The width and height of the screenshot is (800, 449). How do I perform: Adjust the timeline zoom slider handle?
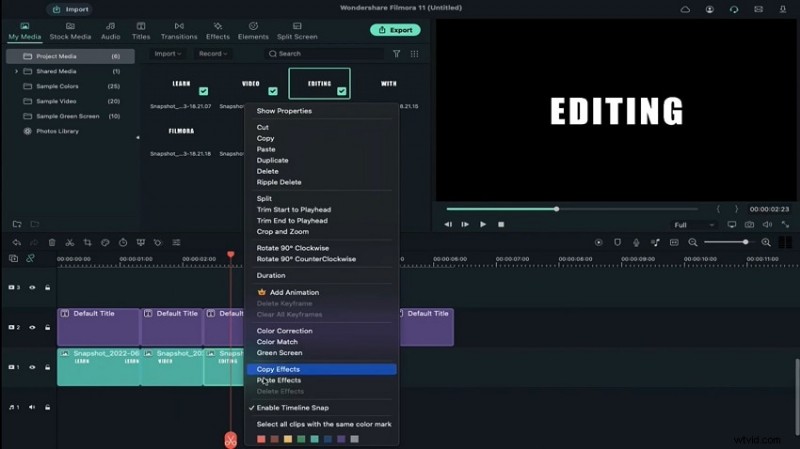click(x=745, y=242)
